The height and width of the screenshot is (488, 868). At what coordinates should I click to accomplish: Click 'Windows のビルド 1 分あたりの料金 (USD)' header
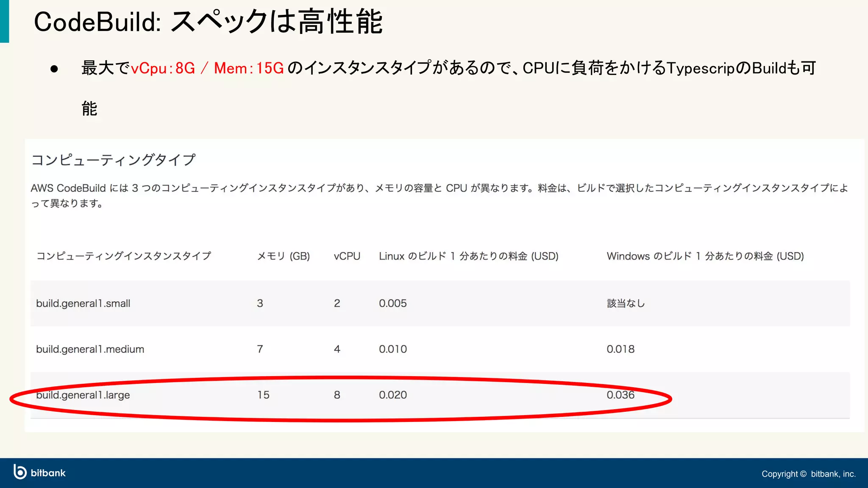coord(705,256)
